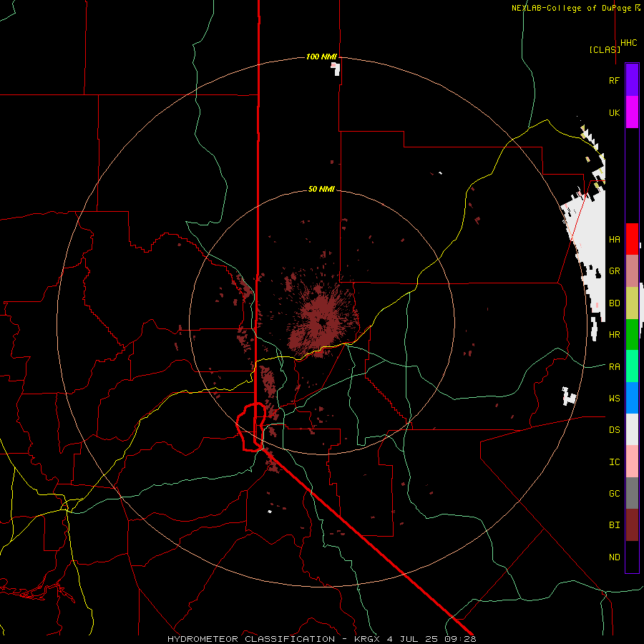Click the HYDROMETEOR CLASSIFICATION title text
The image size is (644, 644).
251,639
